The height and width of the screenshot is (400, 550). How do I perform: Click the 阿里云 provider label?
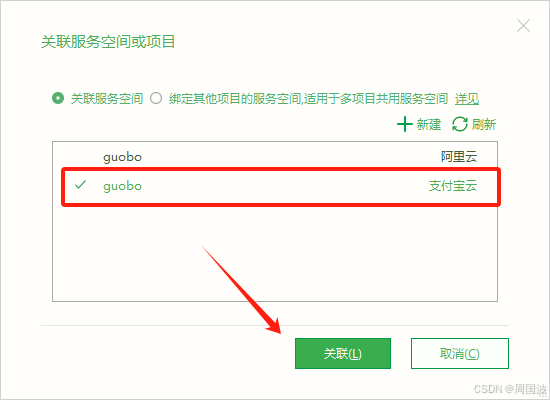459,156
